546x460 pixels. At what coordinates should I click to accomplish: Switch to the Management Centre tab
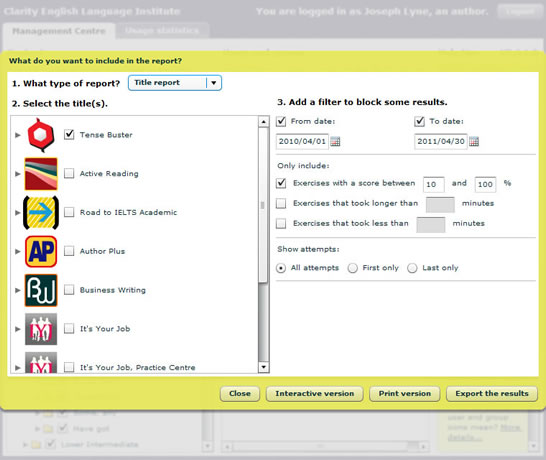coord(59,31)
